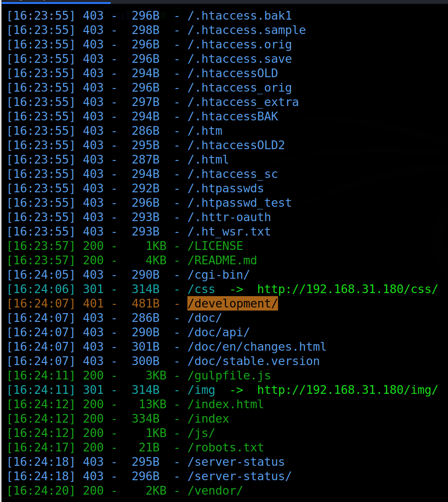Select the 334B size value
The width and height of the screenshot is (448, 502).
[146, 419]
